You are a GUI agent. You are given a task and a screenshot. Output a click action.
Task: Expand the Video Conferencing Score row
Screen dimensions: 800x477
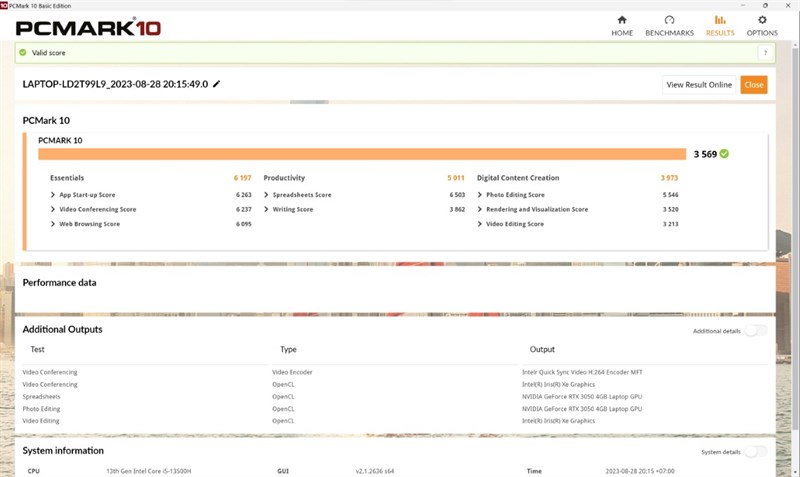(x=93, y=209)
